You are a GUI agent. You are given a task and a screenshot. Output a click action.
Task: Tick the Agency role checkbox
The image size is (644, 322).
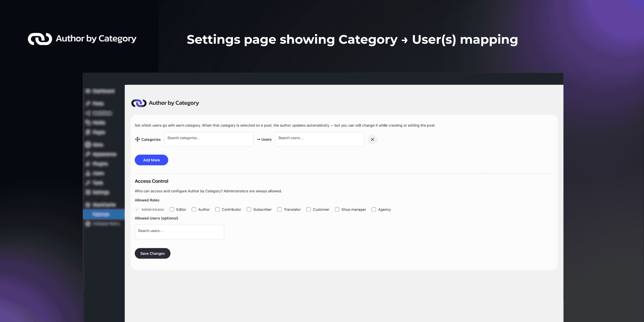pyautogui.click(x=374, y=209)
